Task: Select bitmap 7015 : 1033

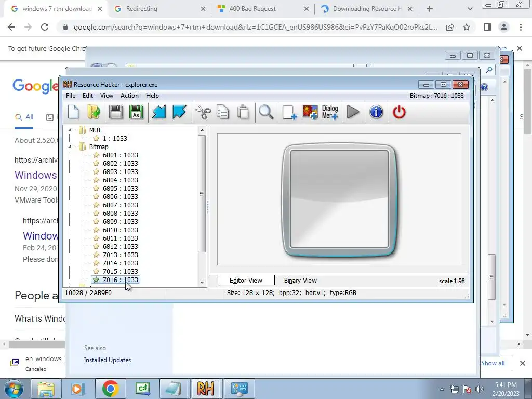Action: [x=120, y=272]
